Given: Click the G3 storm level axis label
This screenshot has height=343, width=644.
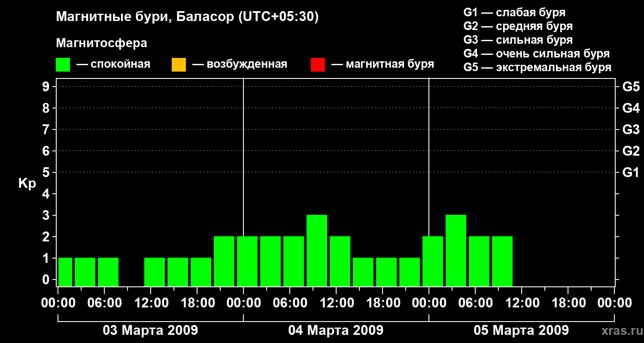Looking at the screenshot, I should (x=631, y=129).
